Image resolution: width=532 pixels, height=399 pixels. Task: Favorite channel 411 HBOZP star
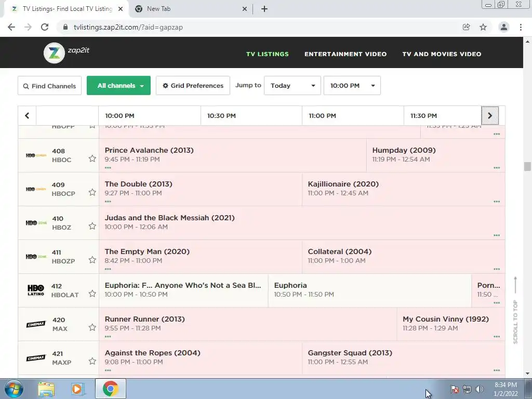pos(92,260)
